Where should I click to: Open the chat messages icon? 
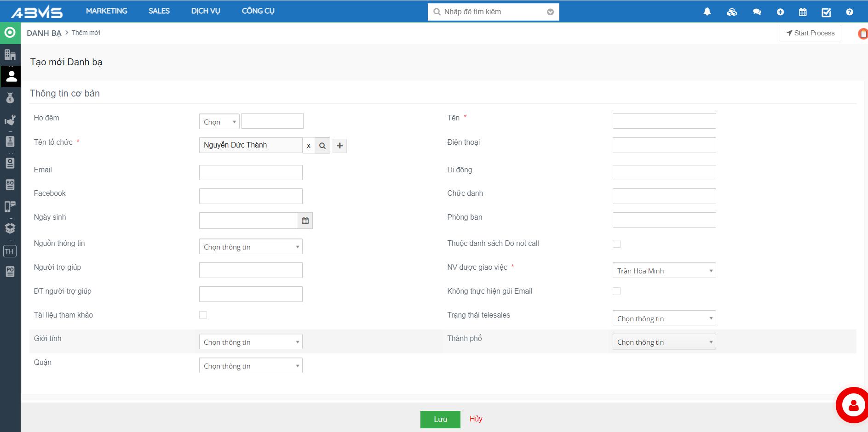pos(757,12)
